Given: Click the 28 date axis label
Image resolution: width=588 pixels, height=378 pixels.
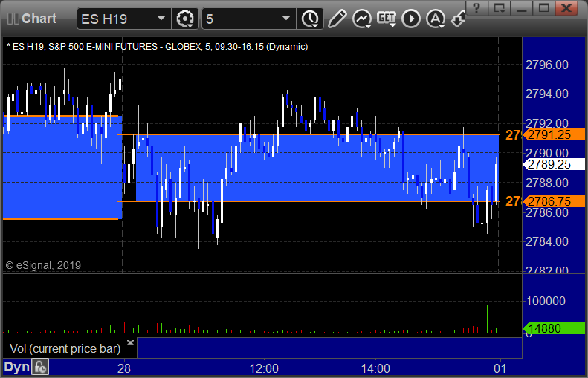Looking at the screenshot, I should pos(124,368).
